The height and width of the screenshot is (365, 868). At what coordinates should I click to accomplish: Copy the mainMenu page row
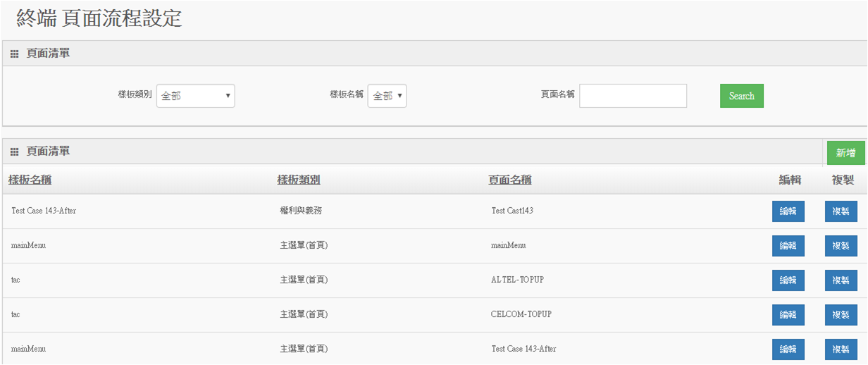(x=841, y=245)
